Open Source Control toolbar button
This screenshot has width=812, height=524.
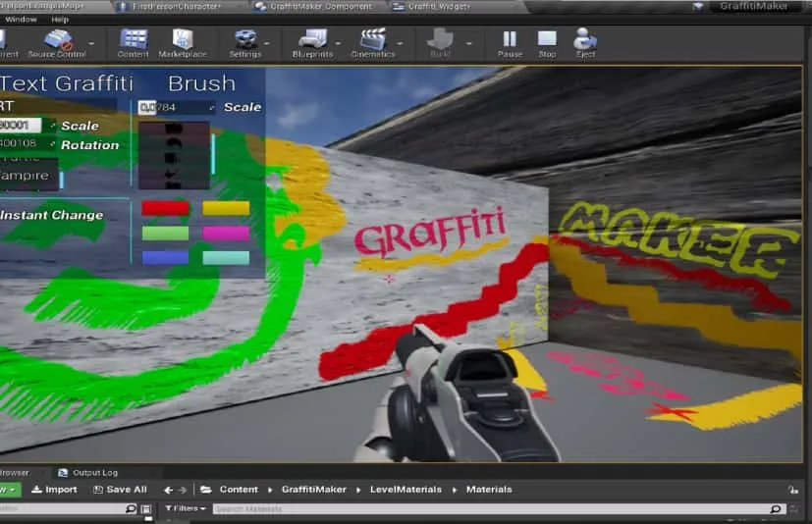pos(56,42)
